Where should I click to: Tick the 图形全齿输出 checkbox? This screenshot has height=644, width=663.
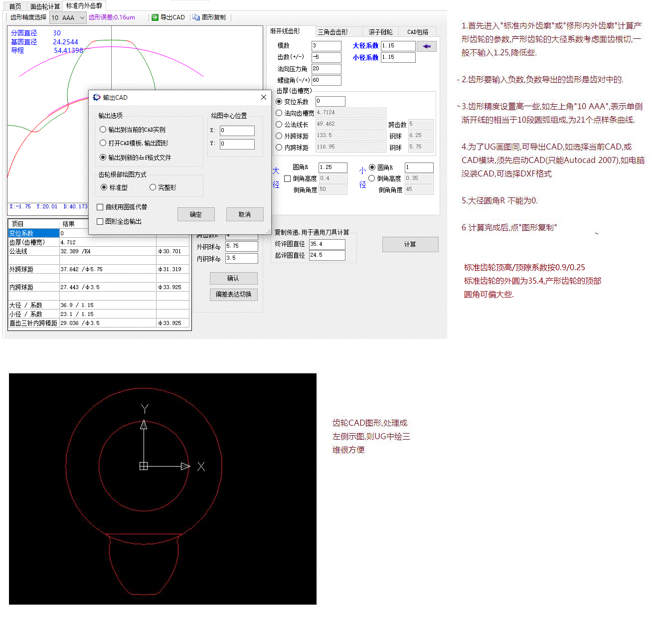(x=100, y=221)
